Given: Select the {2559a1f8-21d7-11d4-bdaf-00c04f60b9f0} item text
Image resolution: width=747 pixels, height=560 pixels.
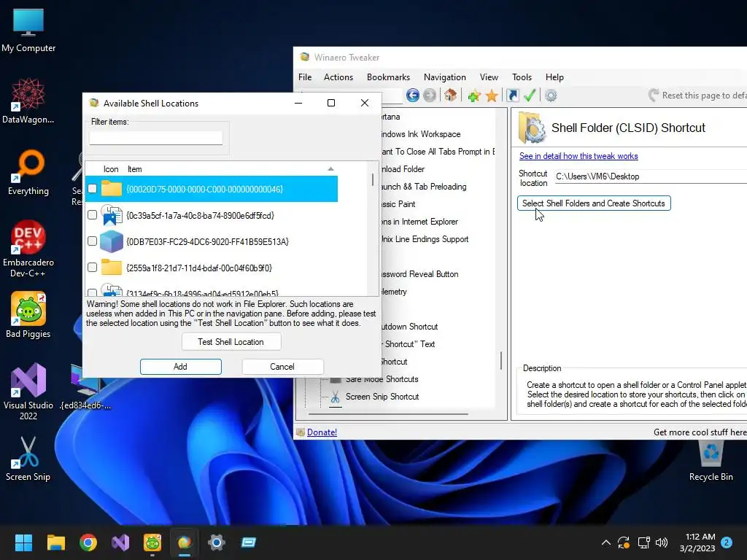Looking at the screenshot, I should tap(199, 268).
